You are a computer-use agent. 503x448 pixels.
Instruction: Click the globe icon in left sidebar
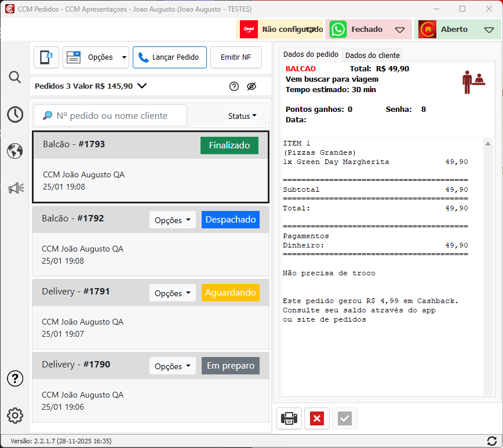point(15,151)
